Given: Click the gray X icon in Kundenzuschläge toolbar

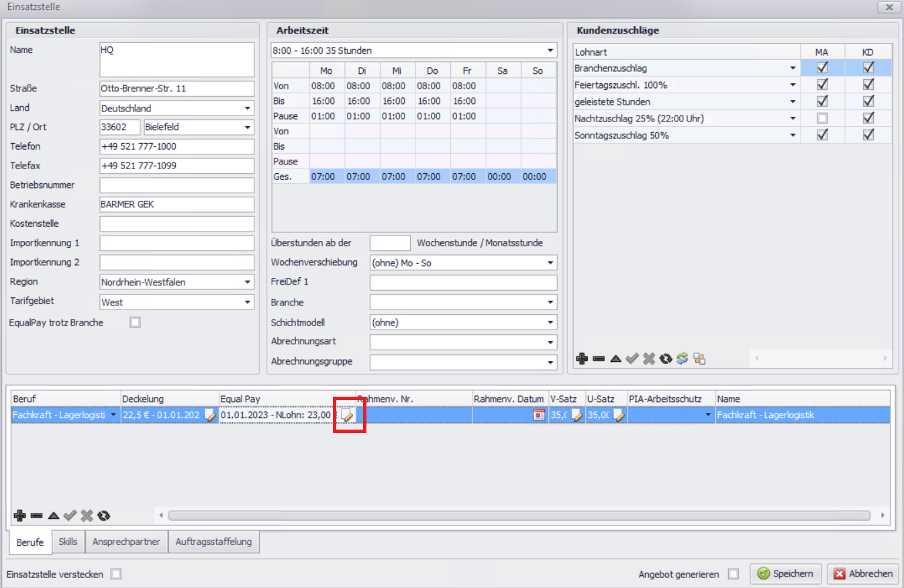Looking at the screenshot, I should [648, 359].
